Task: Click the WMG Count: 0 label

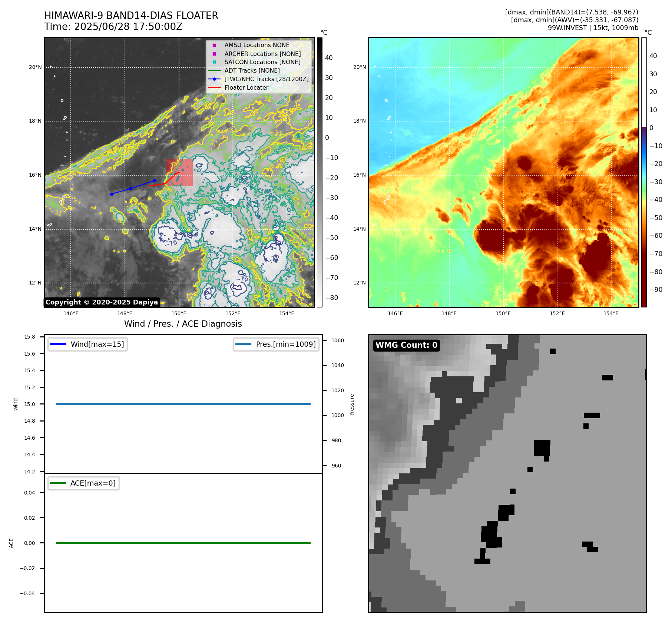Action: [x=407, y=345]
